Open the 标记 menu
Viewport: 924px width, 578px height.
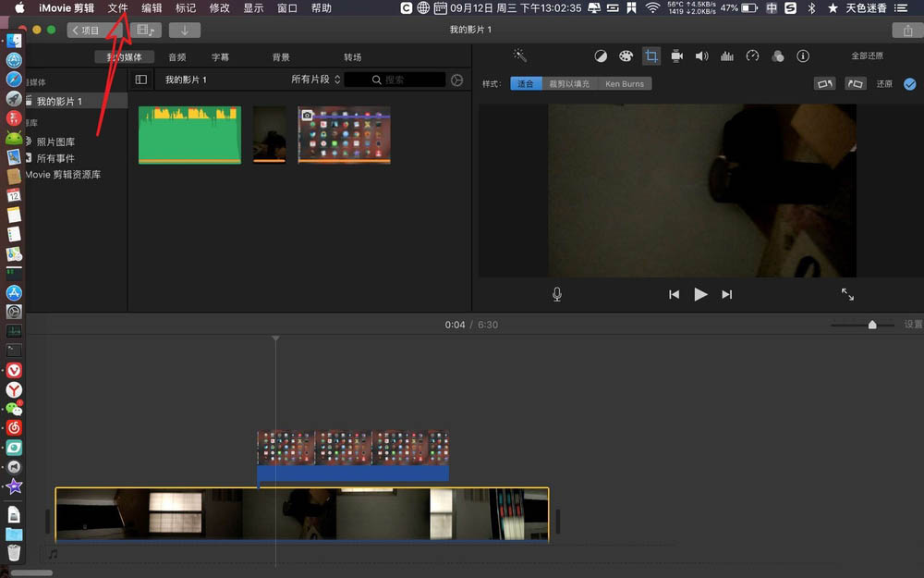point(186,7)
